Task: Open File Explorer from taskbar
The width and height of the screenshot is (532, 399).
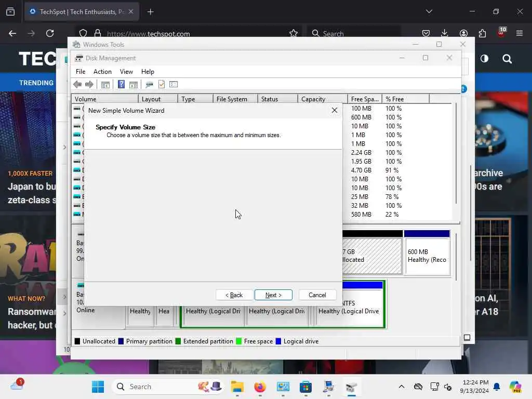Action: [237, 387]
